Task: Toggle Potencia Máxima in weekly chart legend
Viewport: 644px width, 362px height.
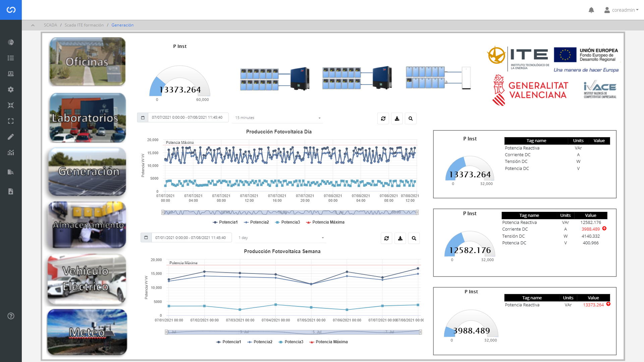Action: 328,342
